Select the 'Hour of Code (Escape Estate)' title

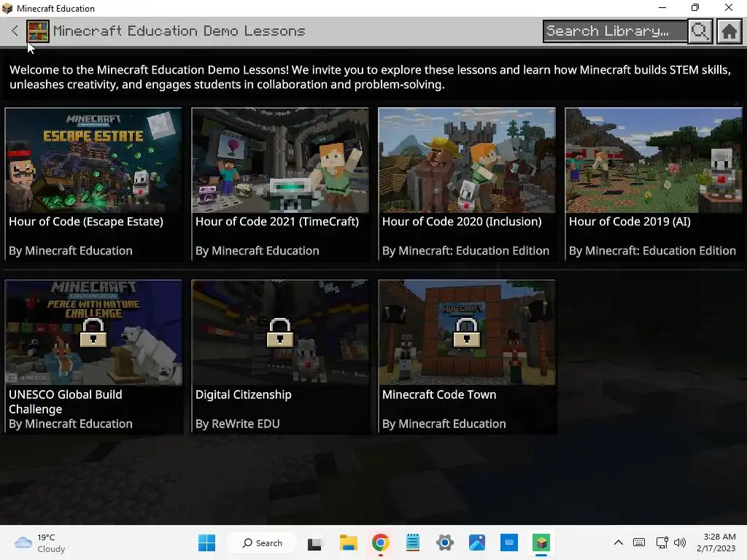coord(86,222)
